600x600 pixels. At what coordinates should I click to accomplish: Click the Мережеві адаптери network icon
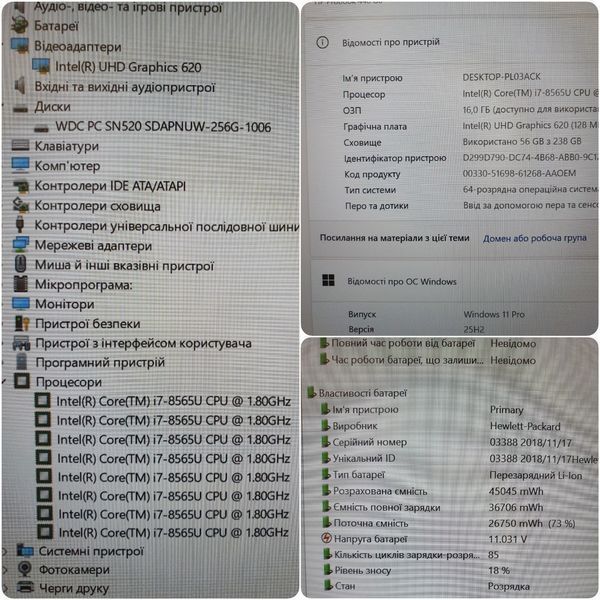point(21,245)
